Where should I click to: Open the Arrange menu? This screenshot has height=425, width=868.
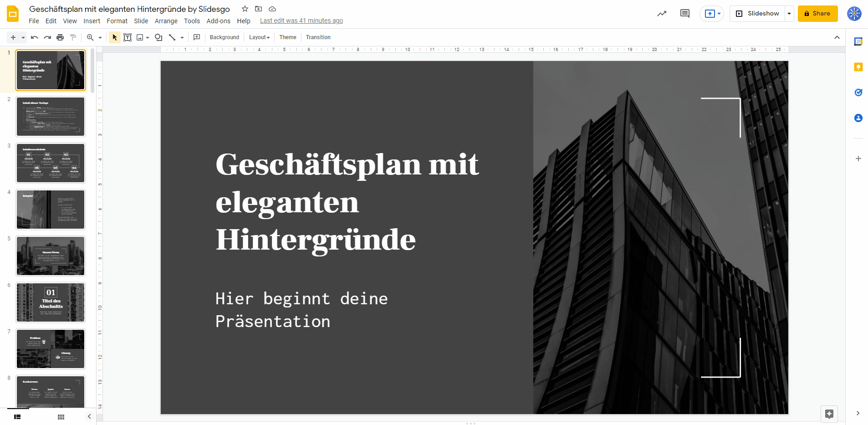(x=166, y=21)
